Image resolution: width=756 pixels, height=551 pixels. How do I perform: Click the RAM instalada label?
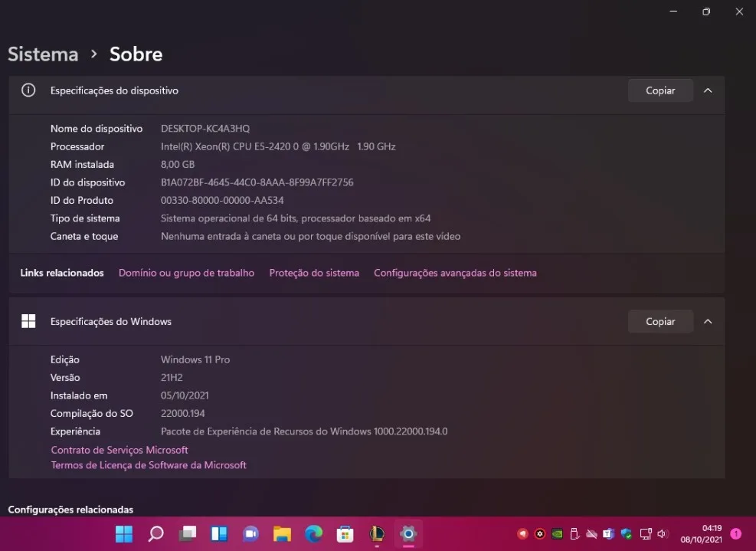(82, 165)
